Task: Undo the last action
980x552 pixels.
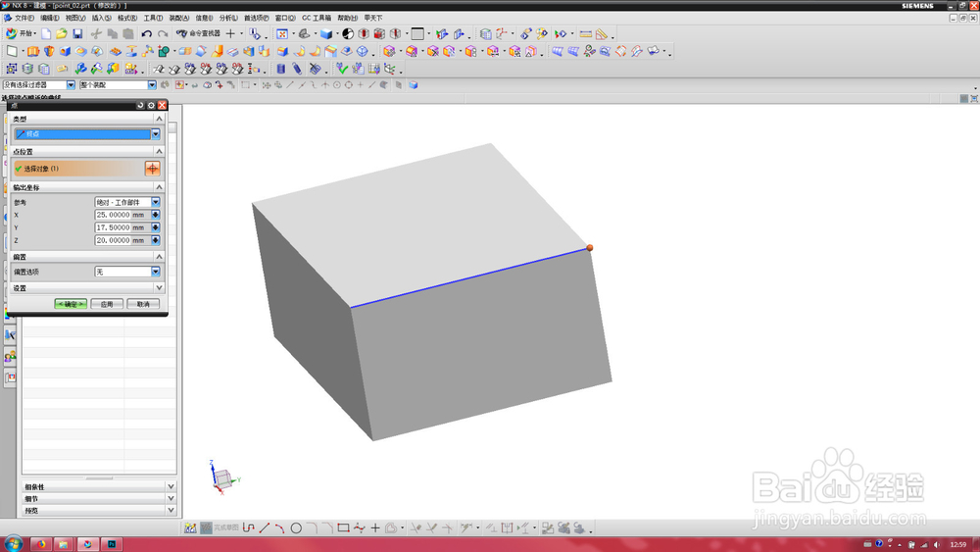Action: point(146,33)
